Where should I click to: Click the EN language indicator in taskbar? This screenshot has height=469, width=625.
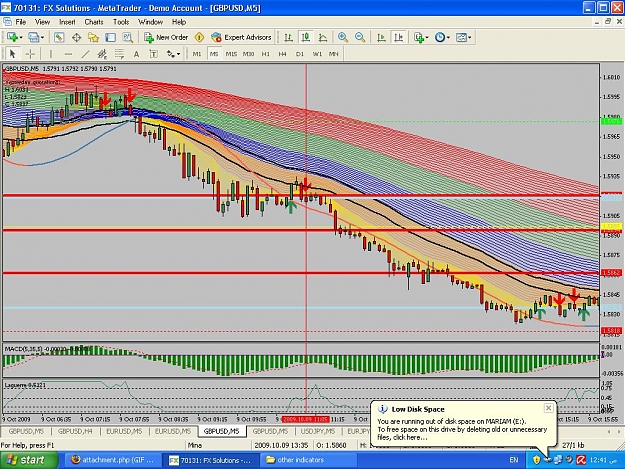[x=514, y=460]
